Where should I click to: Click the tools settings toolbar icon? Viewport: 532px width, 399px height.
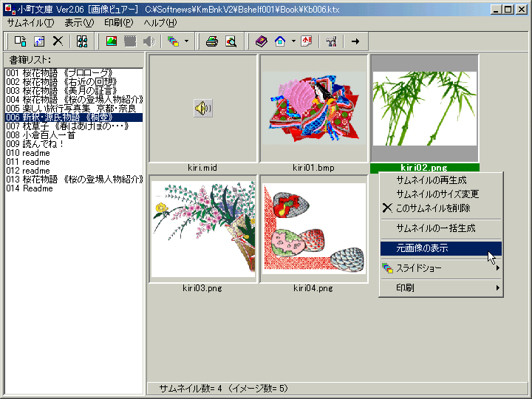click(331, 41)
